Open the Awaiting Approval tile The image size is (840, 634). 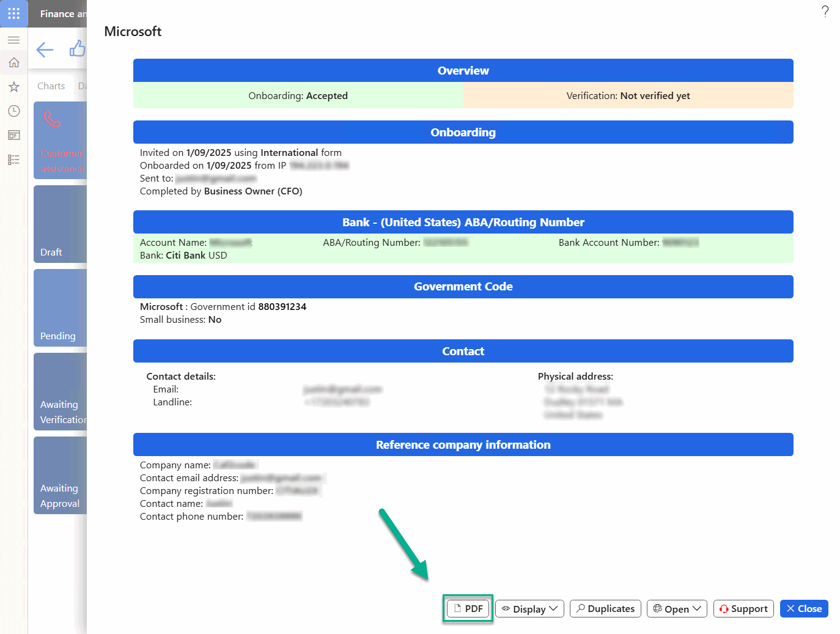tap(60, 476)
